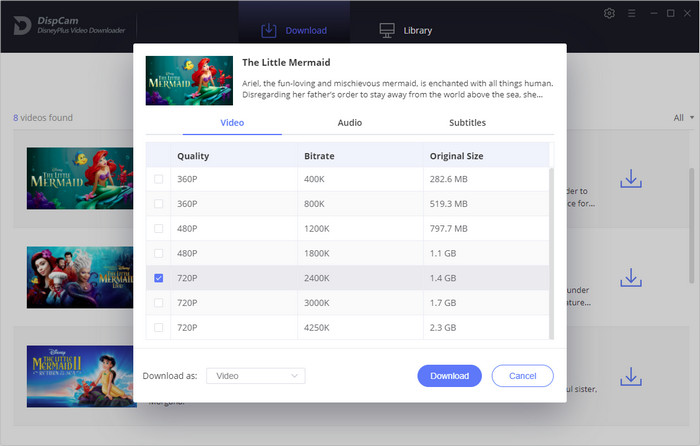
Task: Click the live-action Little Mermaid thumbnail
Action: click(x=80, y=278)
